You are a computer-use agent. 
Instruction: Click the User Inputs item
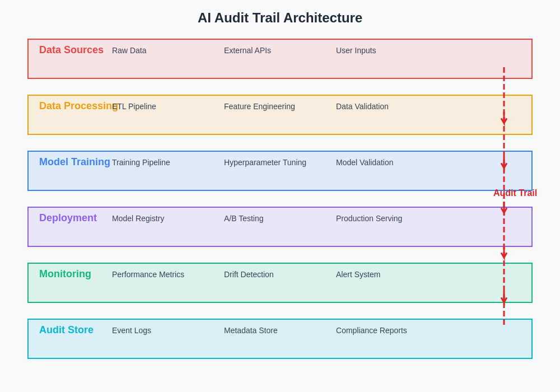click(x=356, y=50)
